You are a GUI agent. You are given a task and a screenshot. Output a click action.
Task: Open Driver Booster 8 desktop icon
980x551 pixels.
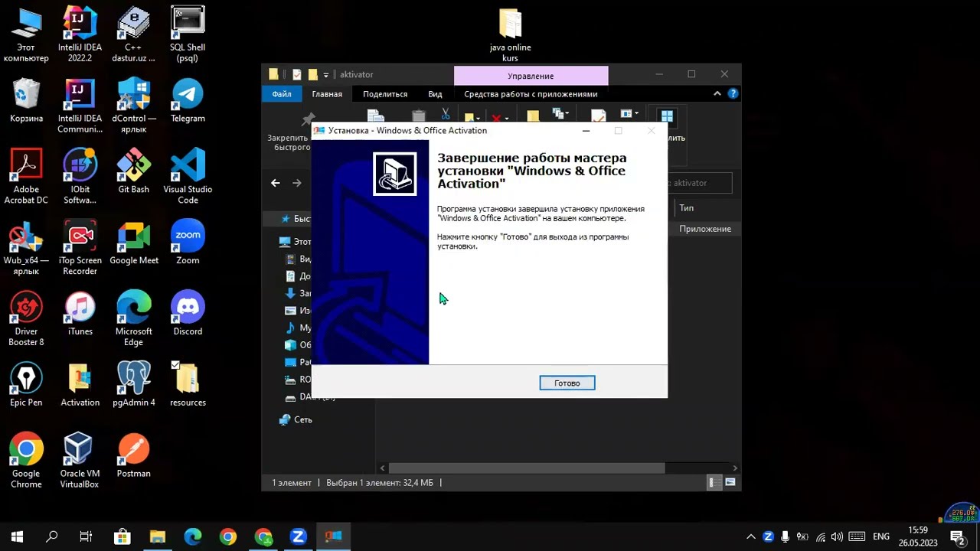[x=26, y=320]
